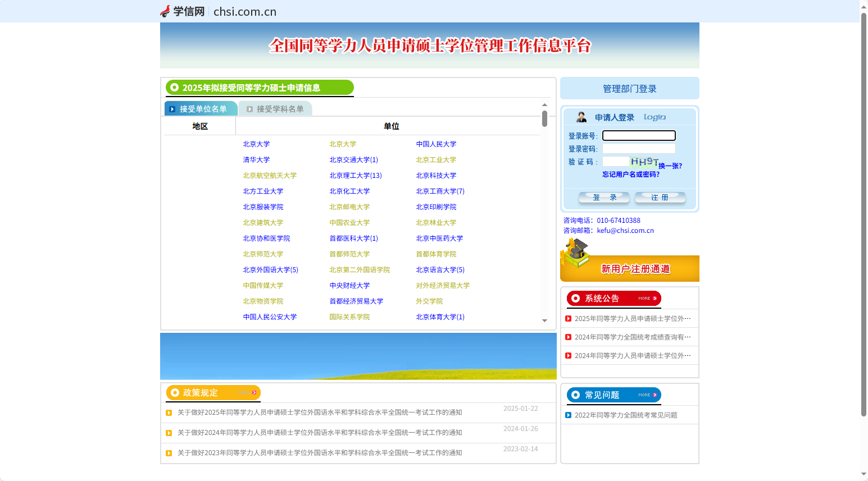
Task: Click the 登录 login button
Action: coord(603,197)
